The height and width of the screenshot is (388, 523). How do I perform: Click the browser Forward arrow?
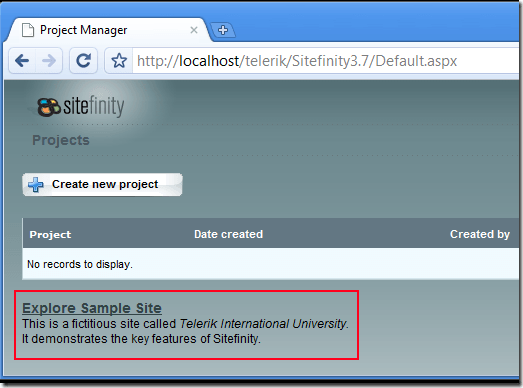[x=49, y=61]
